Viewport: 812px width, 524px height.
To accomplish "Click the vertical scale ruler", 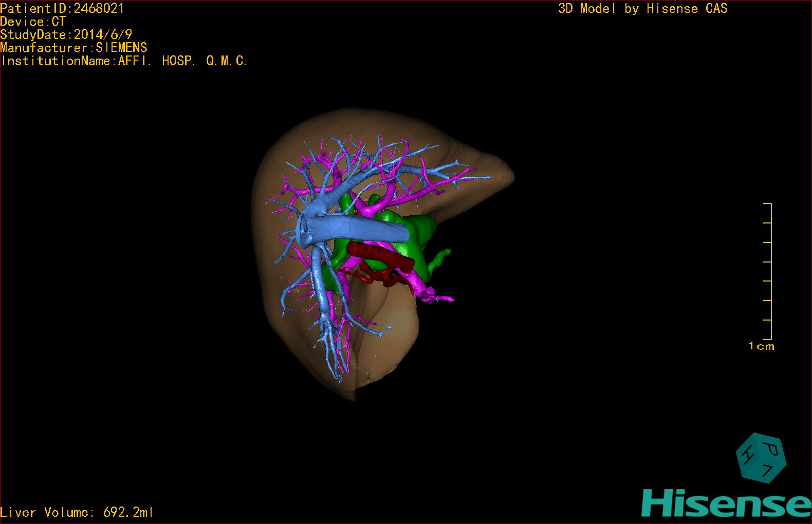I will (768, 271).
